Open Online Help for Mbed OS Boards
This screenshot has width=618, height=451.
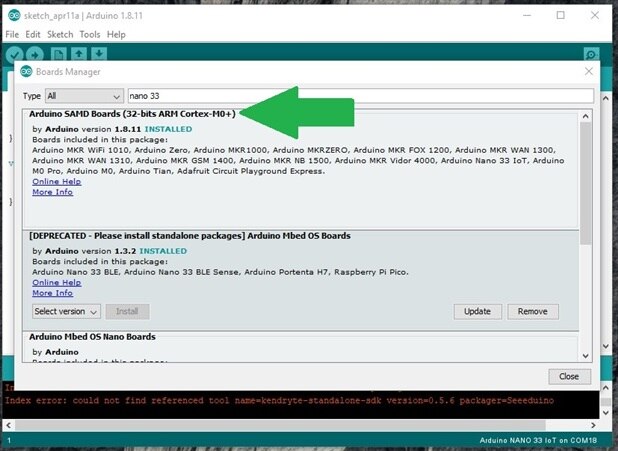pos(57,282)
